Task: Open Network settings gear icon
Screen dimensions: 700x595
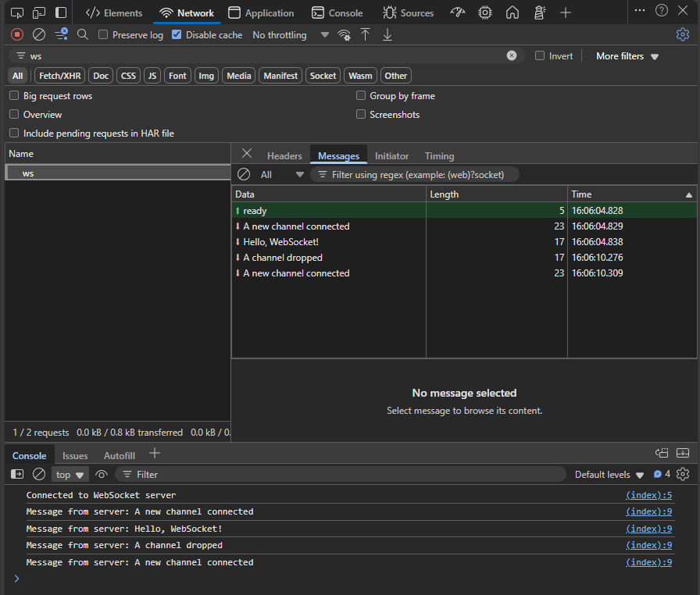Action: click(683, 34)
